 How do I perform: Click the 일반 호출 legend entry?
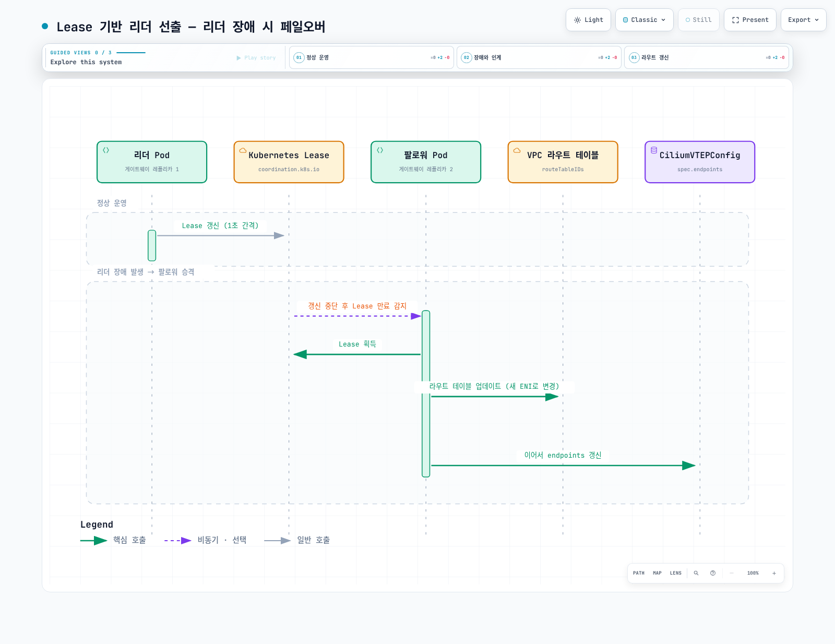(297, 540)
